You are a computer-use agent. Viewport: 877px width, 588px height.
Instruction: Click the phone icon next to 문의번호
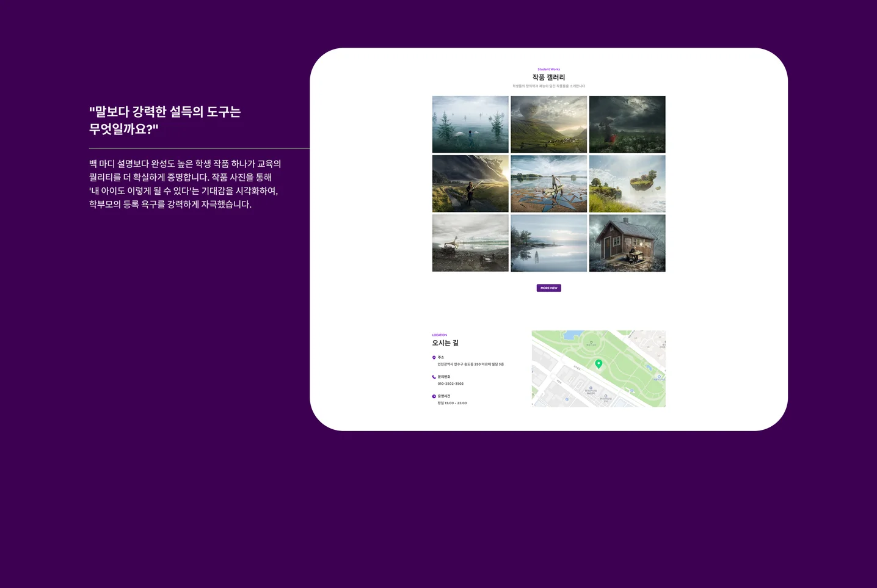(434, 377)
